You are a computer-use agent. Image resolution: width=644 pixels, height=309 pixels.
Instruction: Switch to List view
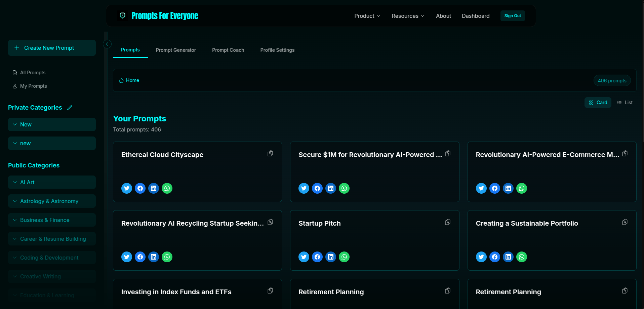625,103
